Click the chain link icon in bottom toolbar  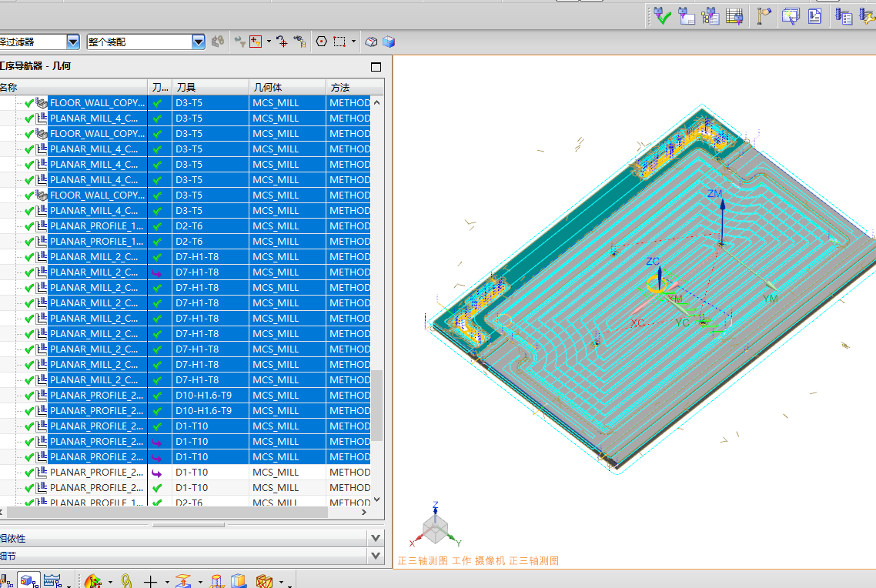pos(126,581)
